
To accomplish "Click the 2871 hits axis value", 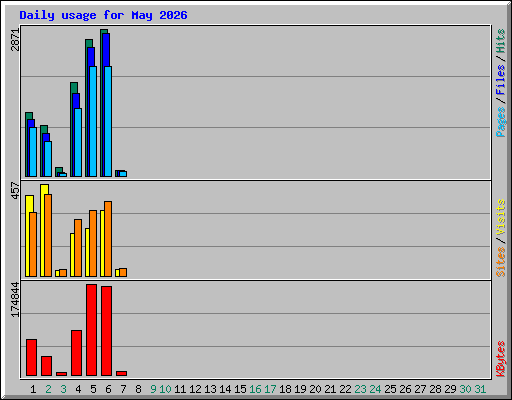I will tap(15, 40).
